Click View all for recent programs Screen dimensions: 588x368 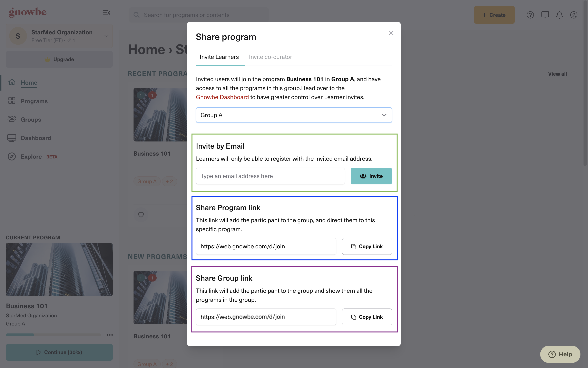pyautogui.click(x=557, y=74)
